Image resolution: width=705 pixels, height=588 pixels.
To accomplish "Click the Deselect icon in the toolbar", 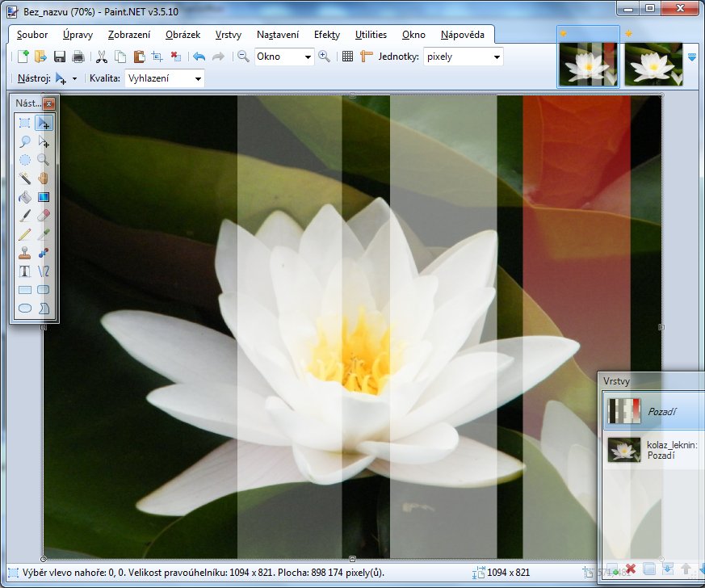I will tap(176, 57).
